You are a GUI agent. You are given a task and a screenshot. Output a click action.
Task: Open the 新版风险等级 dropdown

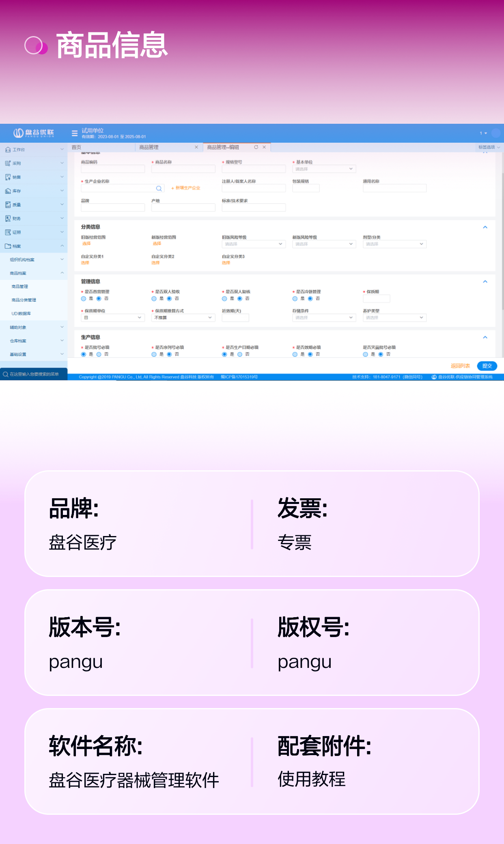point(324,244)
